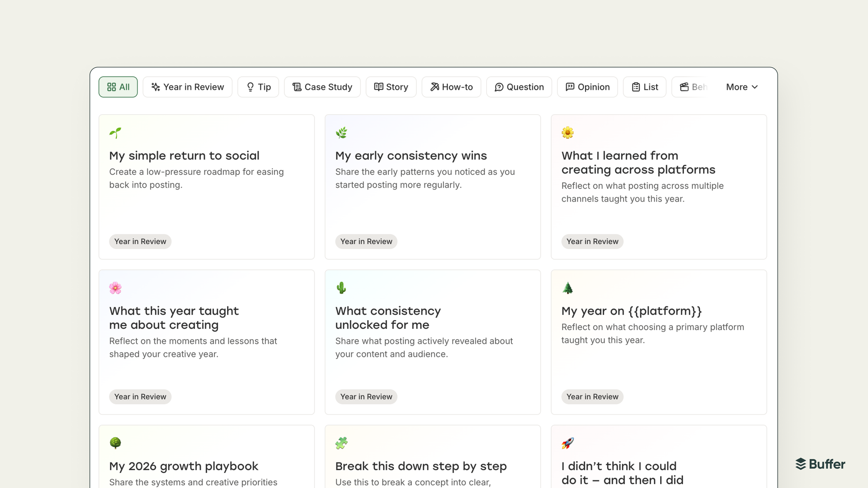Click the cactus emoji icon
This screenshot has width=868, height=488.
tap(342, 288)
